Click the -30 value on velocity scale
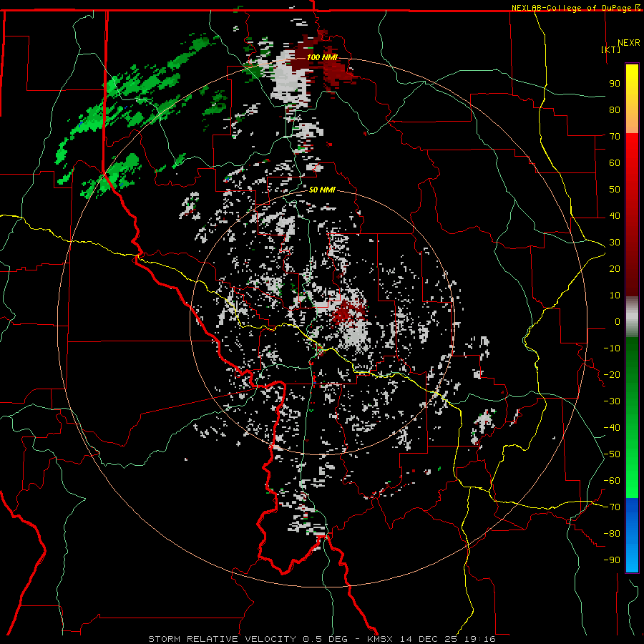This screenshot has height=644, width=644. [612, 401]
